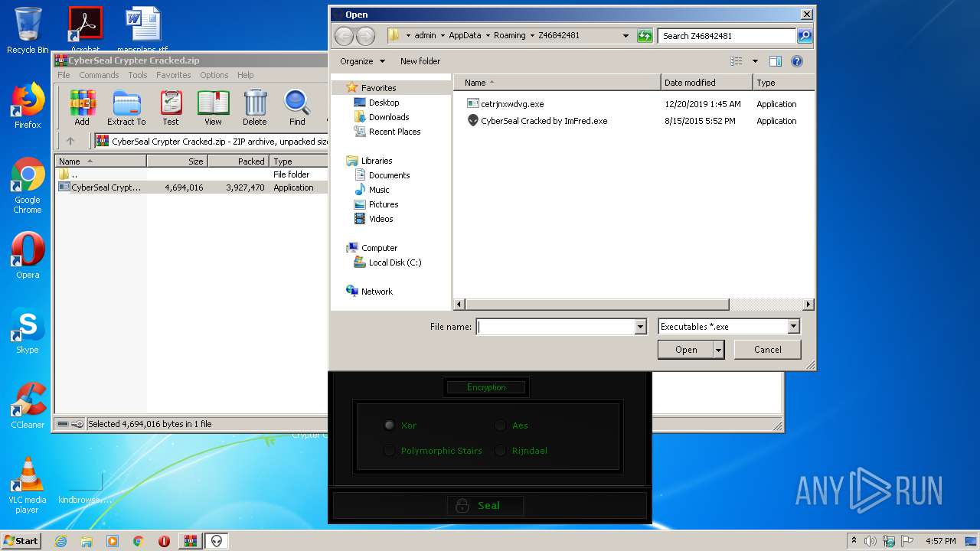
Task: Select the Xor encryption radio button
Action: click(389, 425)
